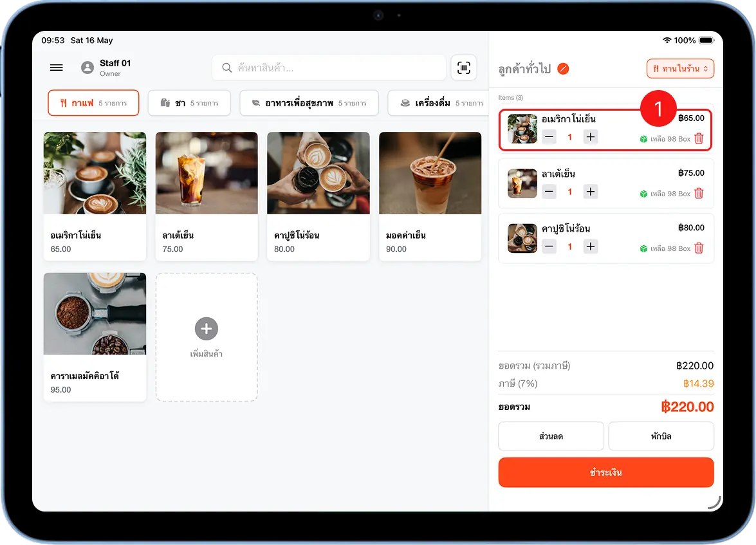The width and height of the screenshot is (756, 545).
Task: Click the ชำระเงิน payment button
Action: (x=606, y=472)
